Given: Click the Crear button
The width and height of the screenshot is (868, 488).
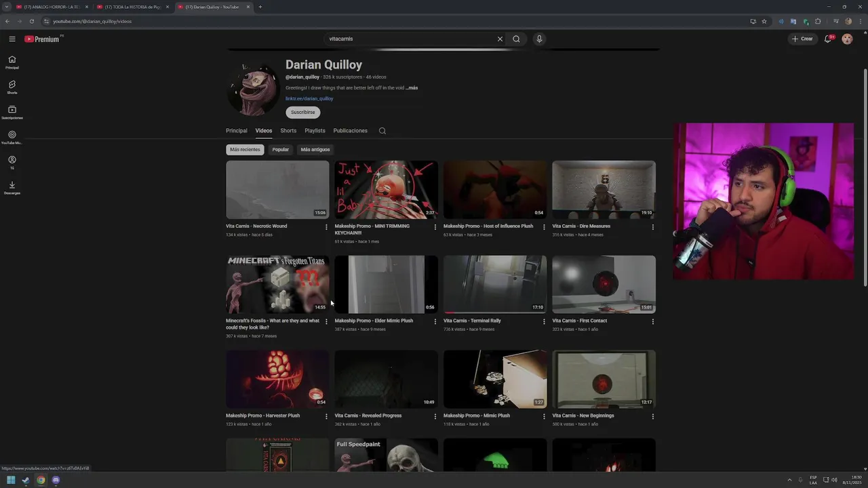Looking at the screenshot, I should pyautogui.click(x=802, y=39).
